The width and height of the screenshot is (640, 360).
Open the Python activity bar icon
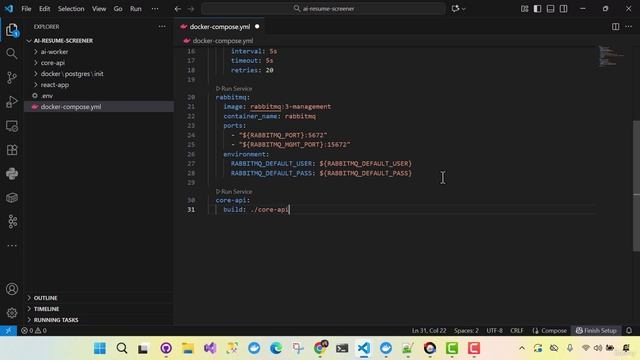[x=12, y=174]
